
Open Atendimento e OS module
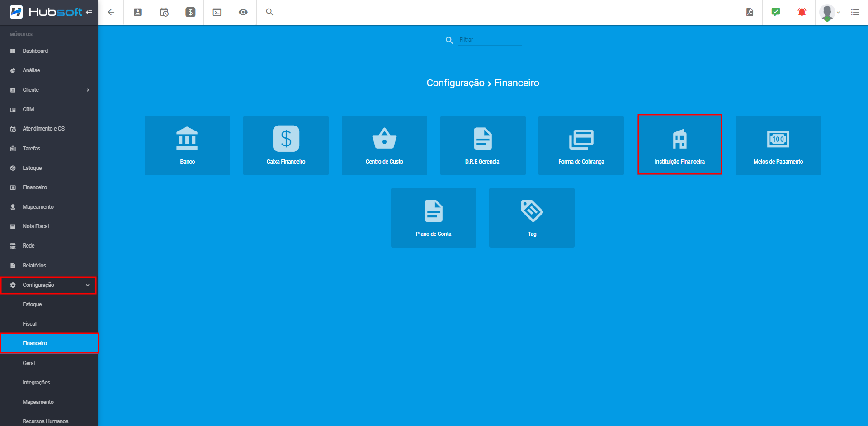pos(49,129)
